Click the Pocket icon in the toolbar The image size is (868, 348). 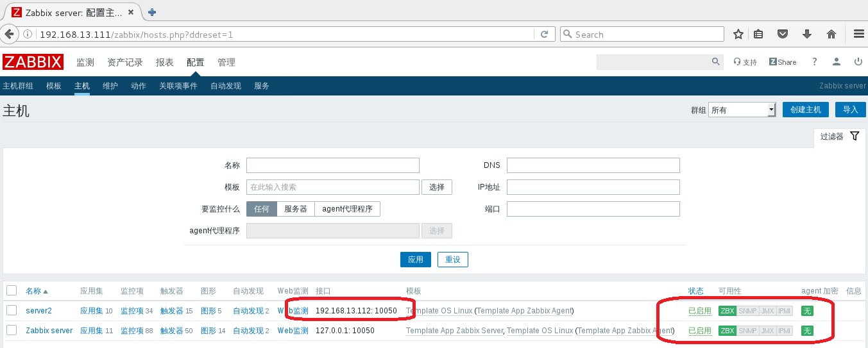(783, 34)
